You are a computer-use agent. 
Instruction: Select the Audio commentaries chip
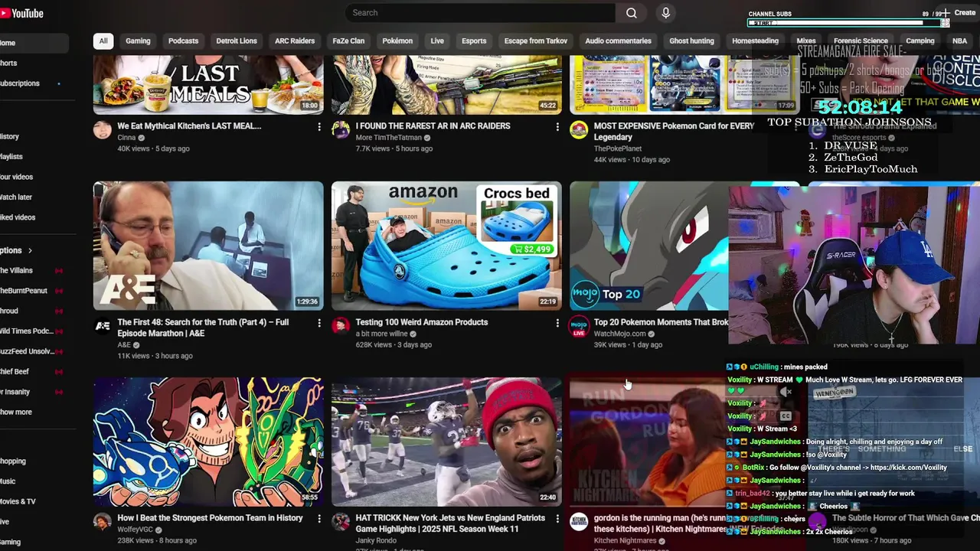coord(618,41)
